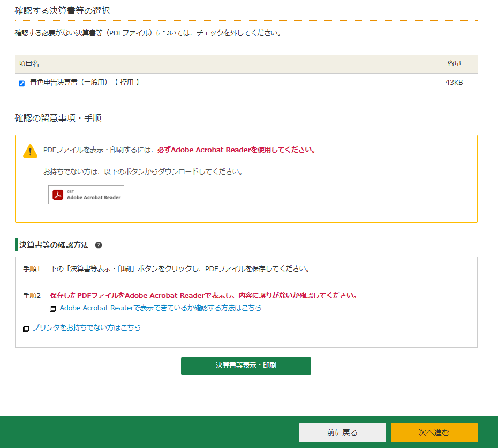498x448 pixels.
Task: Click the 確認の留意事項・手順 heading
Action: [58, 118]
